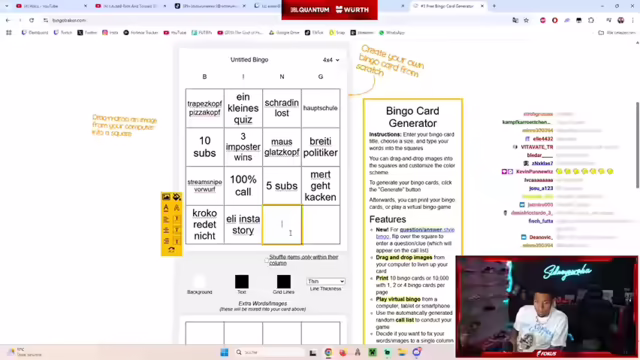
Task: Click the Untitled Bingo title field
Action: click(x=249, y=60)
